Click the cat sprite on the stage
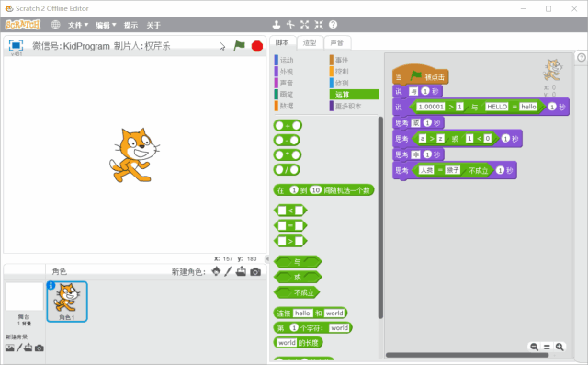 135,155
